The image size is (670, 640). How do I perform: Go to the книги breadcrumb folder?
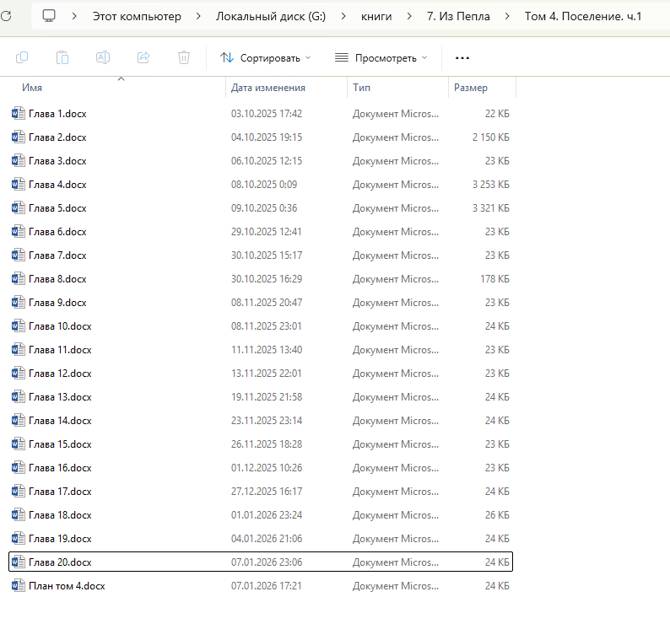point(376,17)
